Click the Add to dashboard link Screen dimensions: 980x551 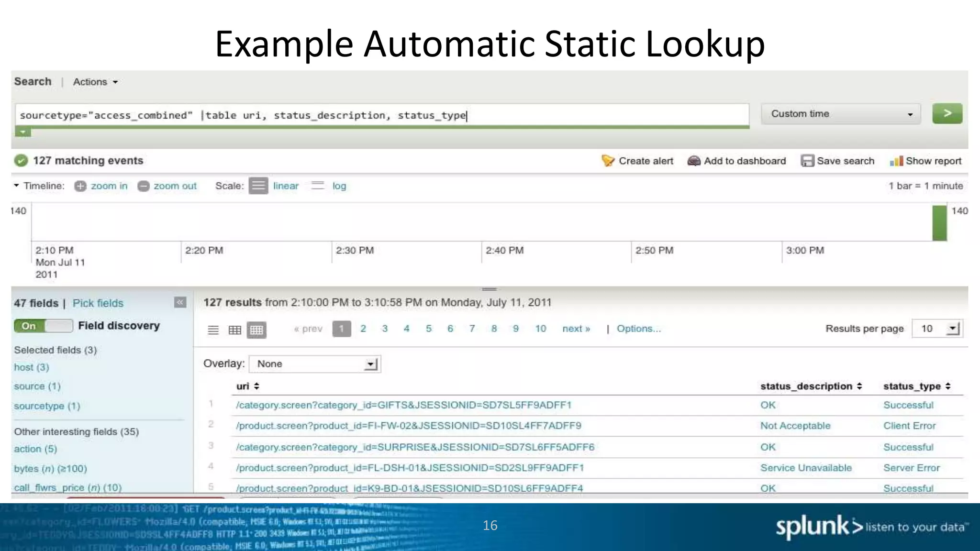click(x=745, y=161)
